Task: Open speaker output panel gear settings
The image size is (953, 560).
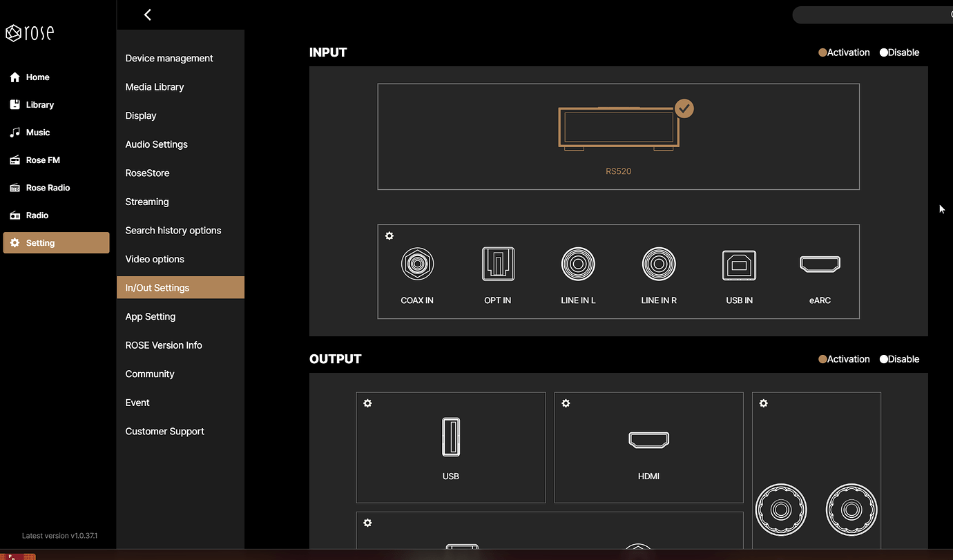Action: [x=763, y=403]
